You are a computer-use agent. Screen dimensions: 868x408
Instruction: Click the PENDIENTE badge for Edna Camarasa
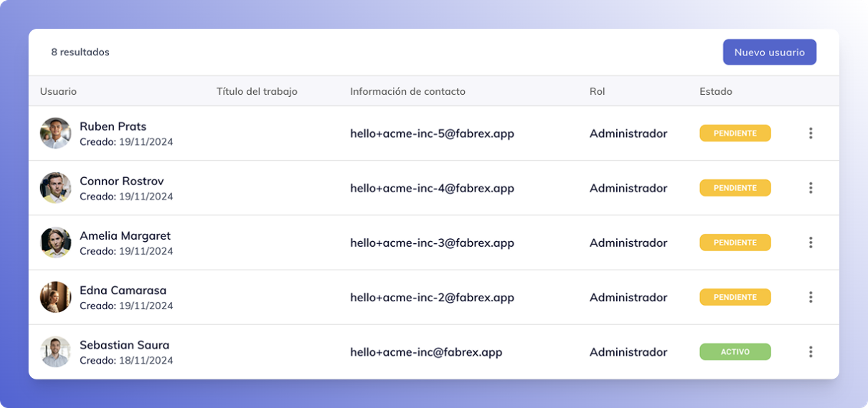coord(735,297)
